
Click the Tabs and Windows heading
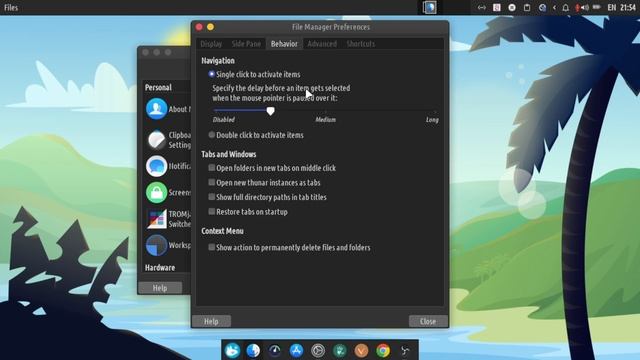[x=229, y=154]
